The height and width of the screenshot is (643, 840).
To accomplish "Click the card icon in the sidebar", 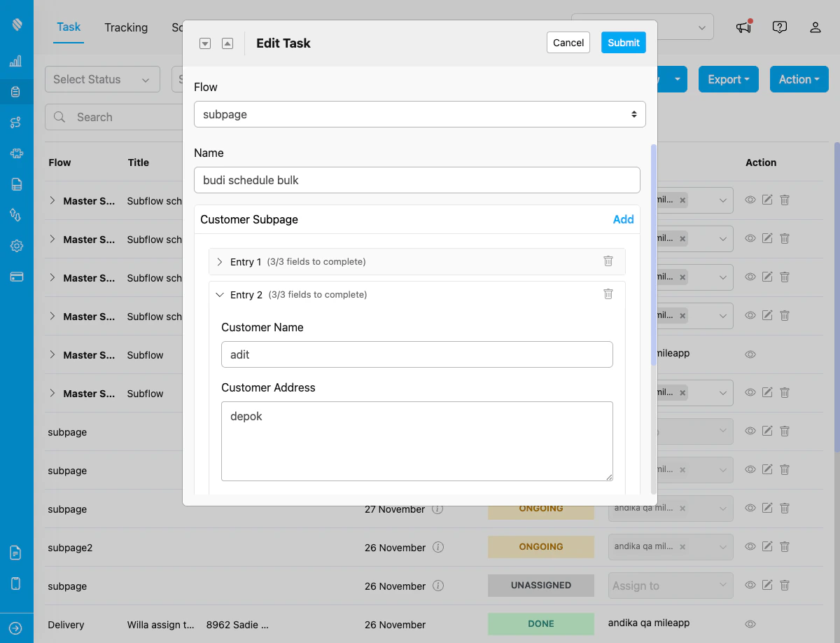I will pos(16,277).
